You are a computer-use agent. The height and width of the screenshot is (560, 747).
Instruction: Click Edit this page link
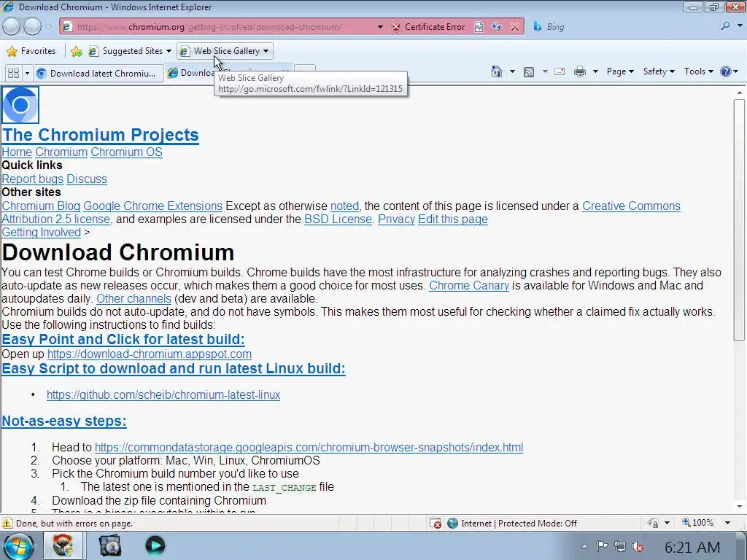coord(453,219)
